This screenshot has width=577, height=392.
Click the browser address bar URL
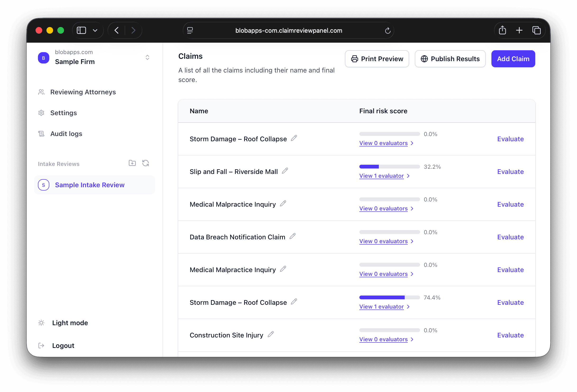coord(288,31)
